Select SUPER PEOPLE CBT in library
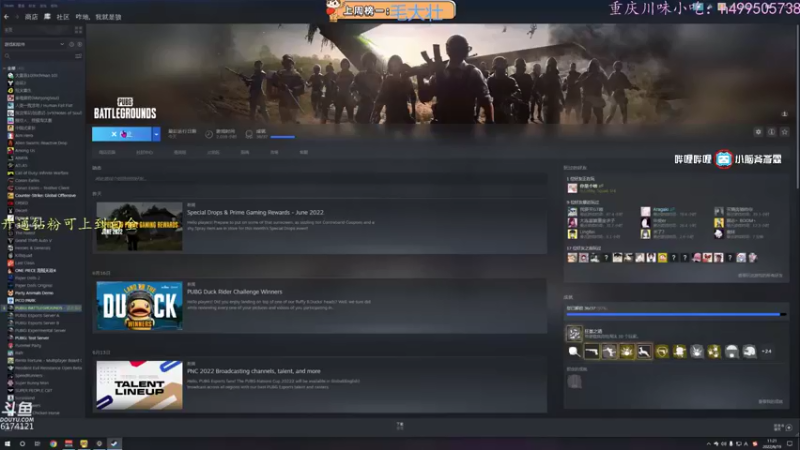The image size is (800, 450). pos(33,390)
